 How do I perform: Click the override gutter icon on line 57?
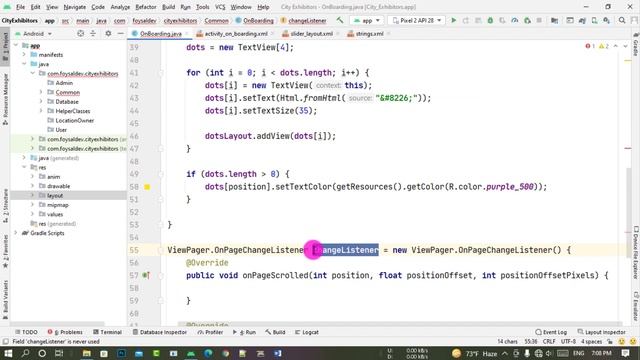pos(146,276)
